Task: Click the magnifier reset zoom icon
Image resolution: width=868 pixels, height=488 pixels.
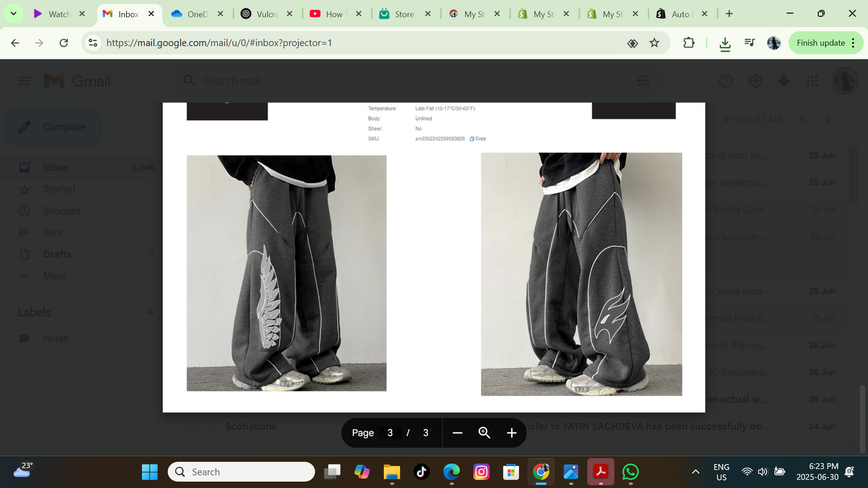Action: pos(484,433)
